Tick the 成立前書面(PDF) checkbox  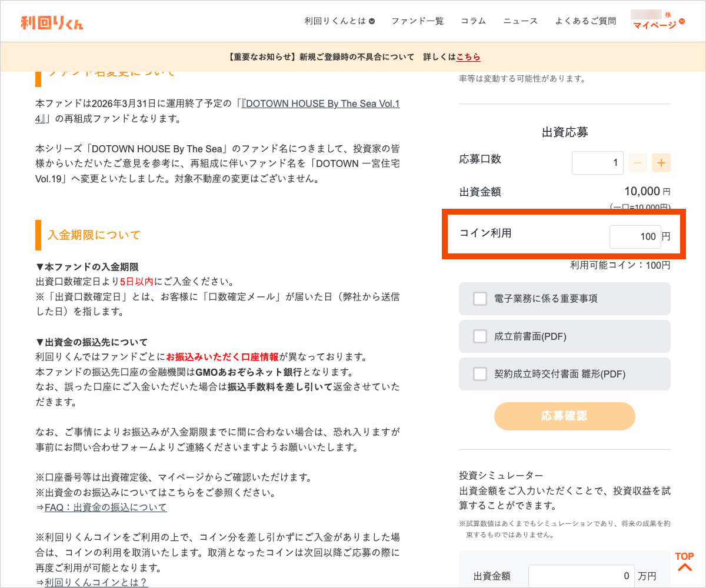coord(480,336)
